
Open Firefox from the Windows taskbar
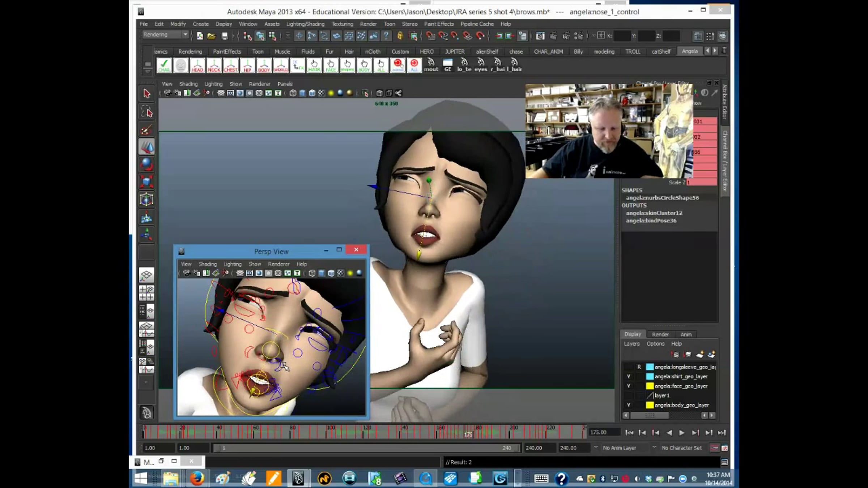click(x=197, y=479)
